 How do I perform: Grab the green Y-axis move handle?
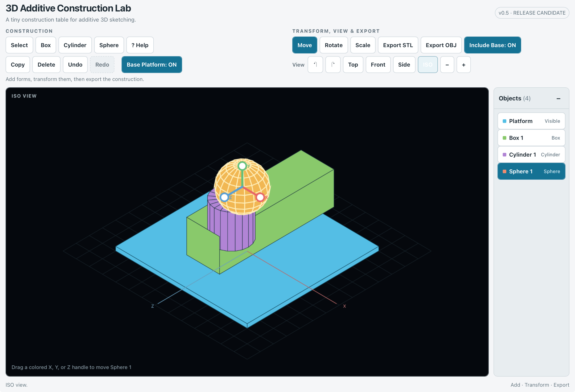point(242,166)
